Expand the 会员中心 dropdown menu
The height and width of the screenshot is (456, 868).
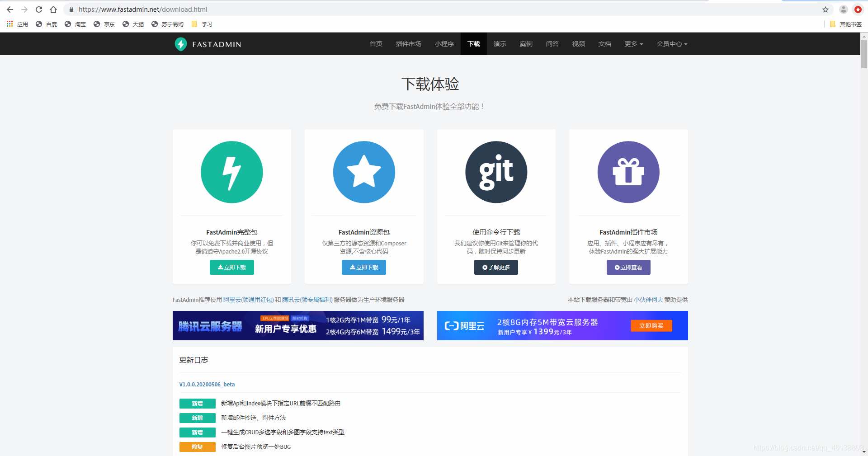click(x=672, y=44)
